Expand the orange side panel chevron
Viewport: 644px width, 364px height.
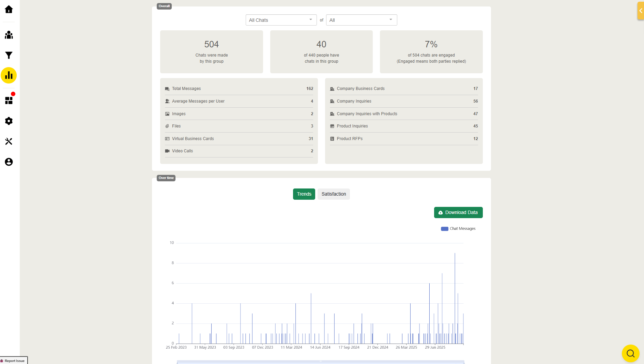click(x=641, y=11)
